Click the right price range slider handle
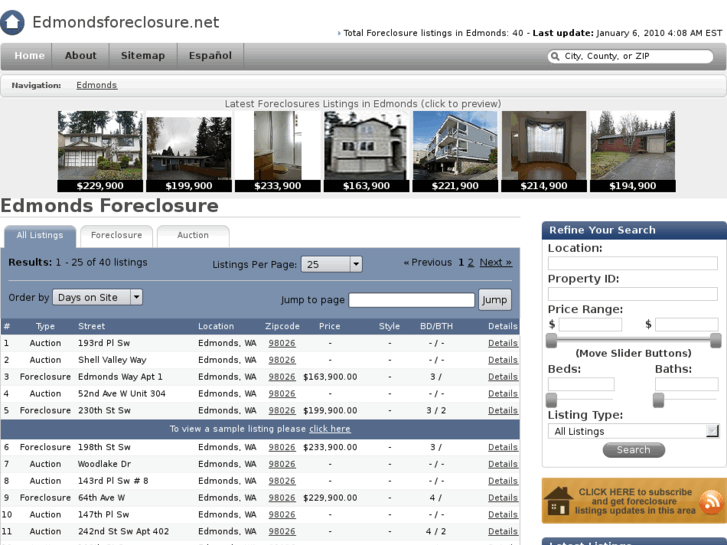 [x=716, y=340]
